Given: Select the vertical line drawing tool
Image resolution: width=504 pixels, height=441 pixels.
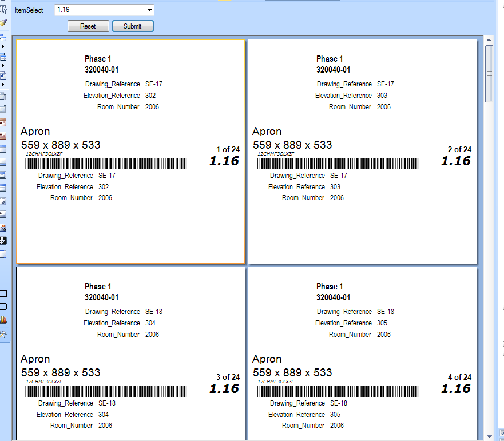Looking at the screenshot, I should pos(2,280).
